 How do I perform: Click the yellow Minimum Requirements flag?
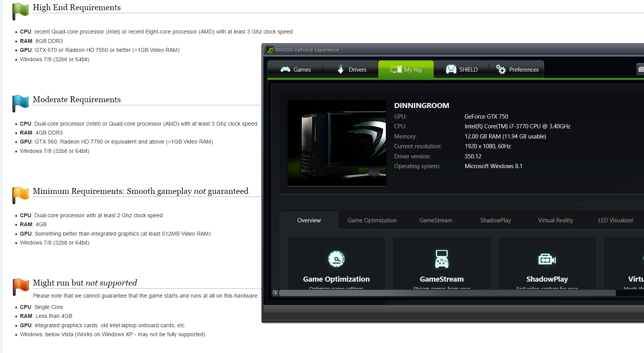click(21, 195)
